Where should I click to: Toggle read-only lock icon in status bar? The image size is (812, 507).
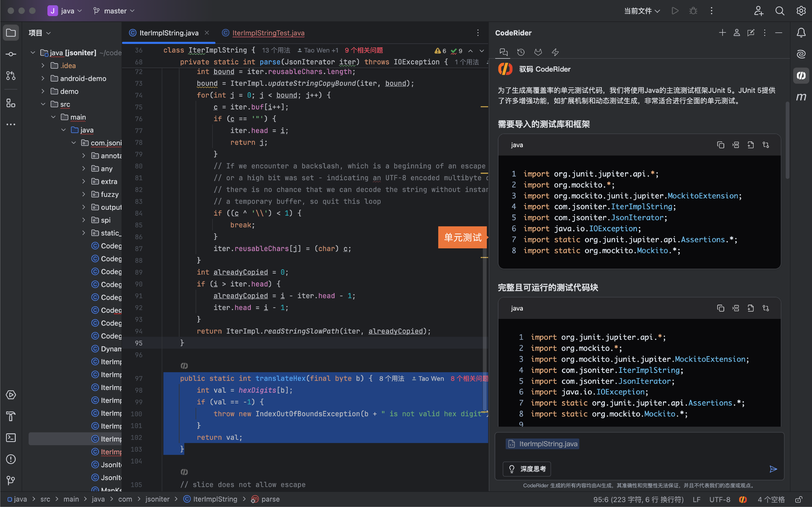pyautogui.click(x=799, y=500)
